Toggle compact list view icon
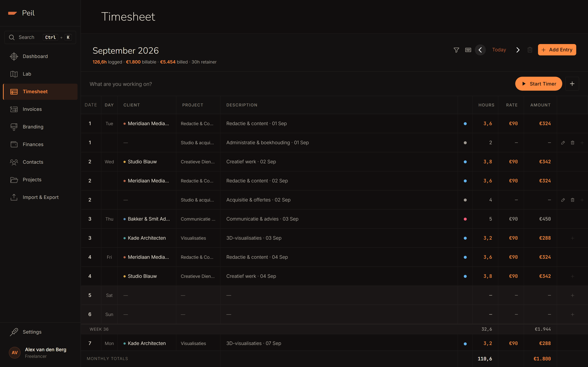Image resolution: width=588 pixels, height=367 pixels. (x=468, y=50)
